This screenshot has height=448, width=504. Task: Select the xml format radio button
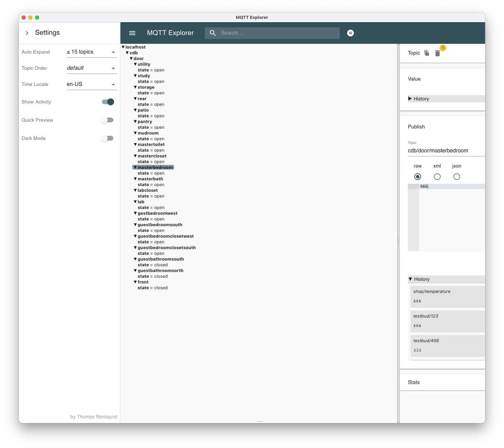pos(437,177)
